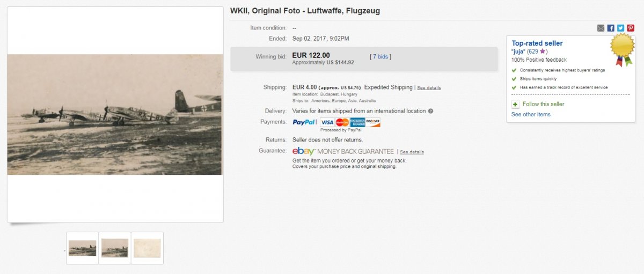This screenshot has width=644, height=274.
Task: Click the eBay Money Back Guarantee logo
Action: [x=343, y=151]
